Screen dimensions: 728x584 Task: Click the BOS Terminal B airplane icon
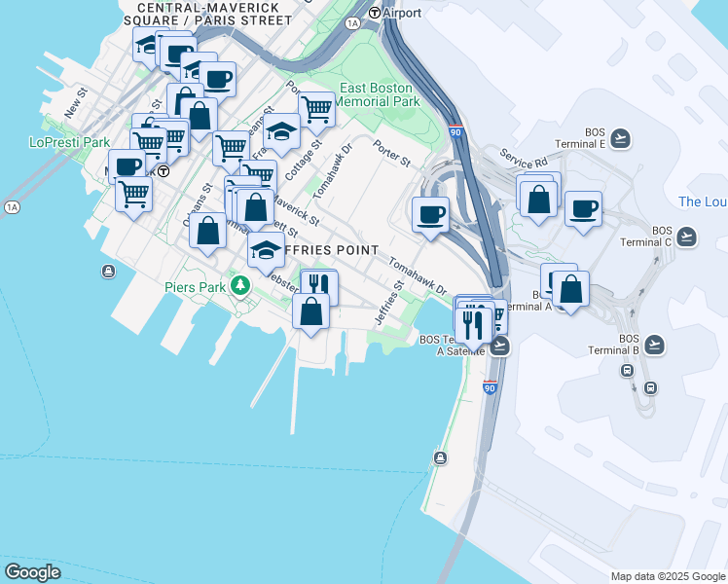click(x=655, y=345)
